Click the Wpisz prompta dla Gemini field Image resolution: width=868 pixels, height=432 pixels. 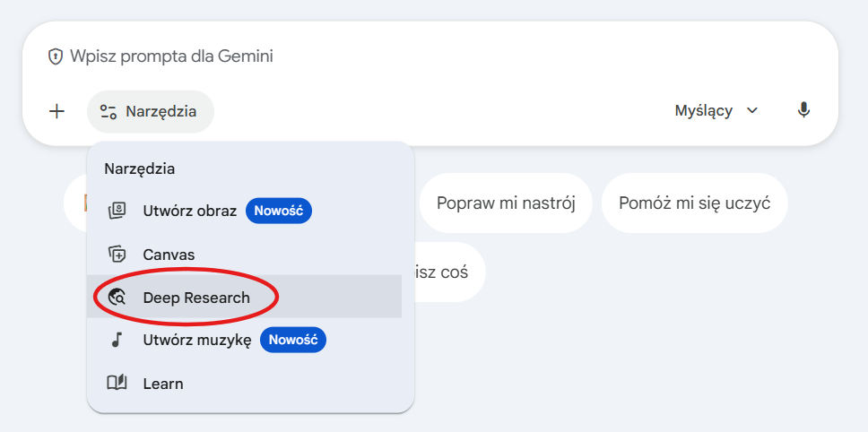coord(430,56)
